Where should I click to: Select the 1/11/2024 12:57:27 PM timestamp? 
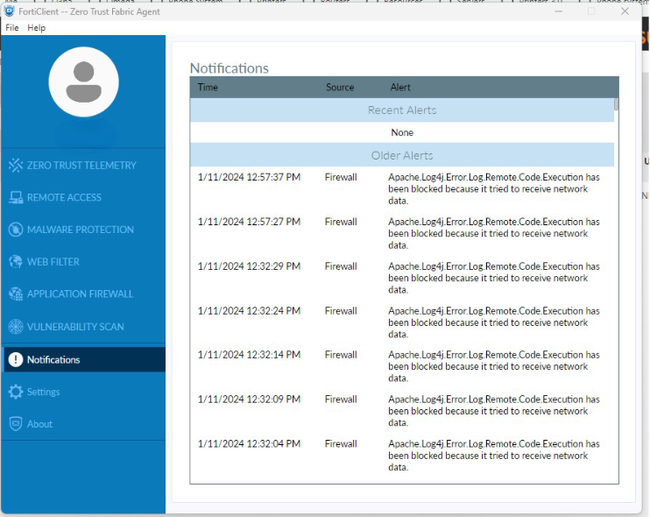249,222
